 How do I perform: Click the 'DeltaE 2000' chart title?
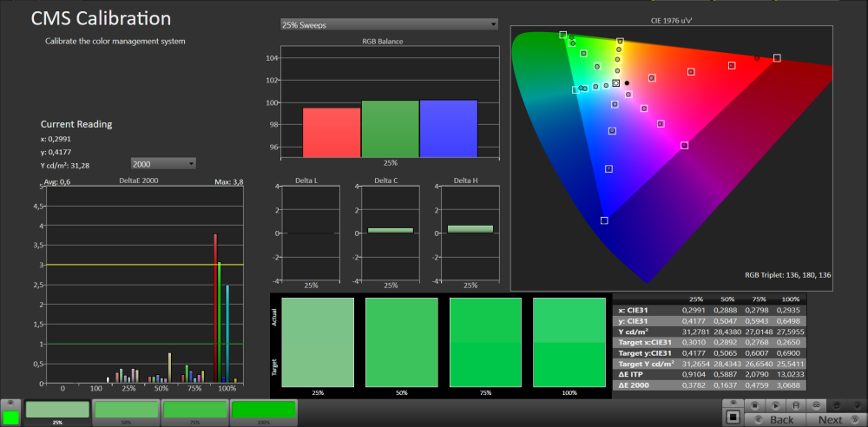(x=138, y=181)
